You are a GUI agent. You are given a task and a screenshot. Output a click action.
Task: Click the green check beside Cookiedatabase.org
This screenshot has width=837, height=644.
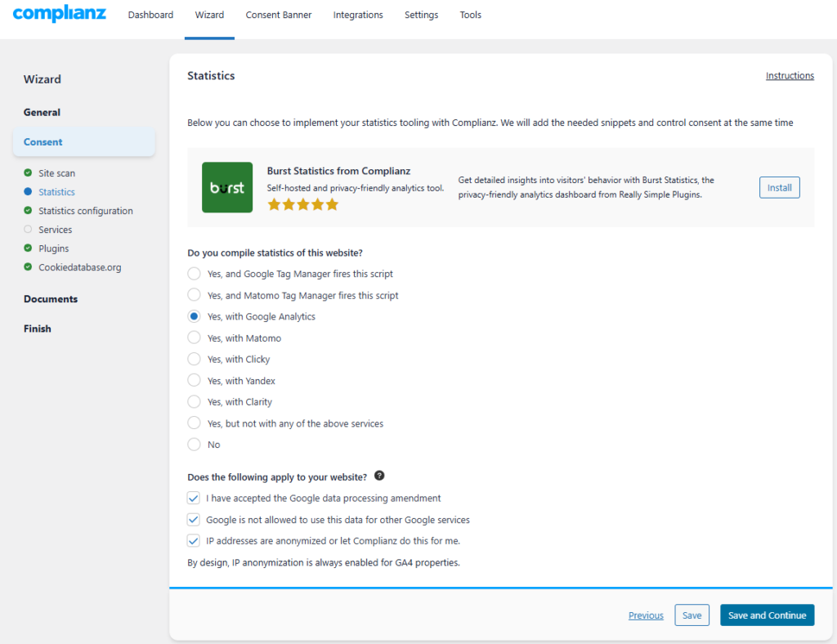(28, 266)
